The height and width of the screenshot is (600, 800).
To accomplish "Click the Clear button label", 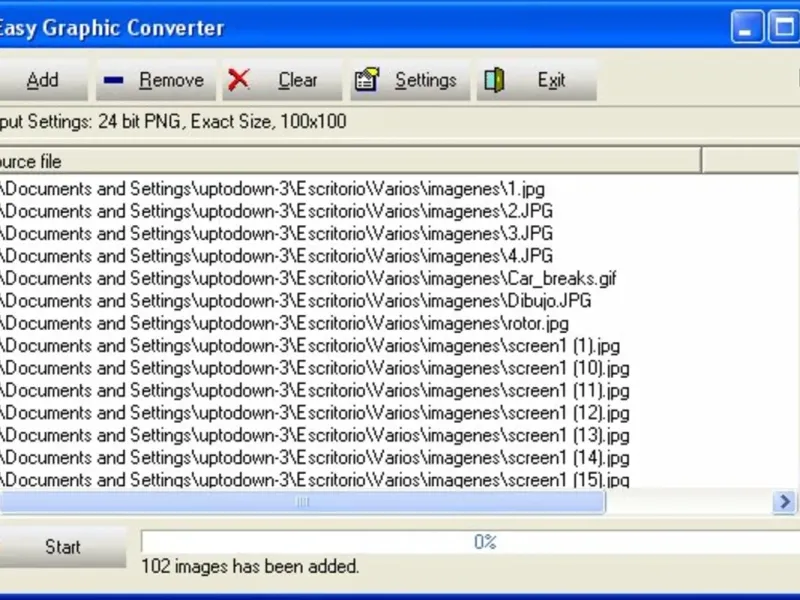I will point(298,80).
